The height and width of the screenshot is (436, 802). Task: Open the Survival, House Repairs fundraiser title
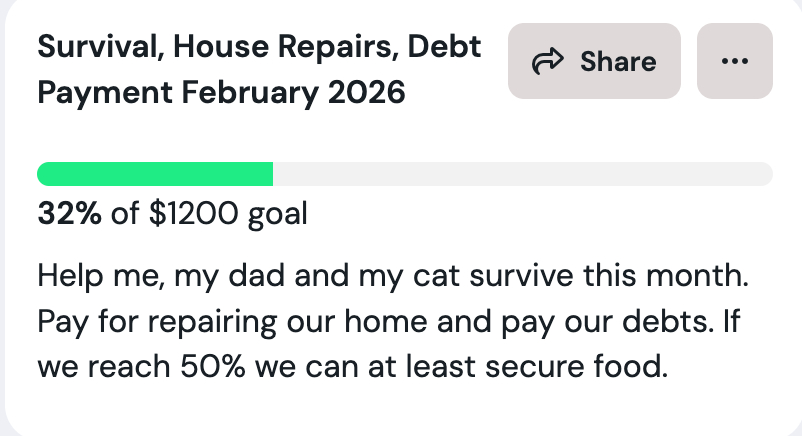click(259, 47)
